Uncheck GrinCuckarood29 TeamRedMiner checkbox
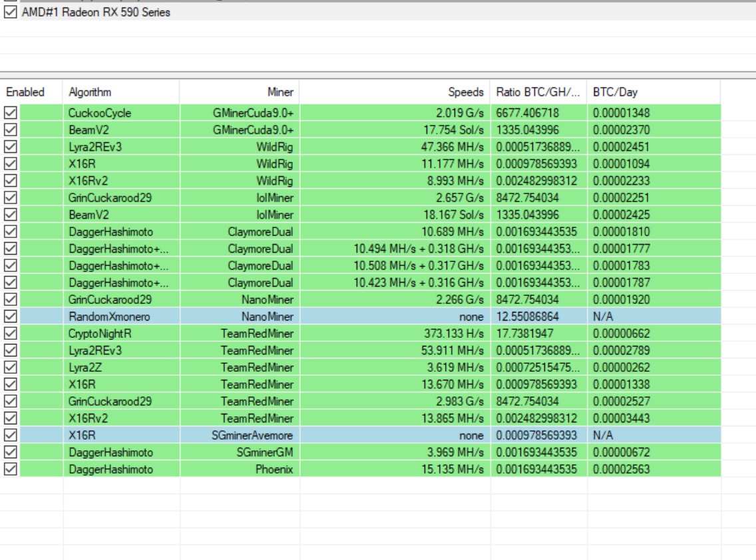 click(10, 401)
